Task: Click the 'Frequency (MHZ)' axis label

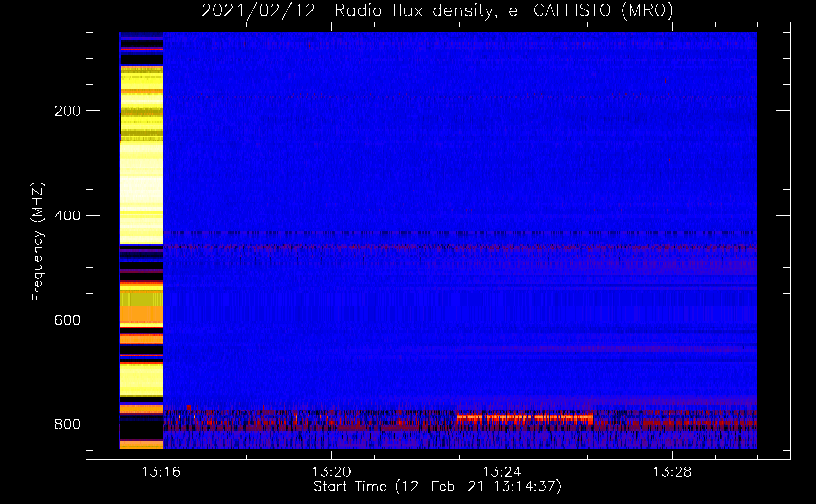Action: [38, 241]
